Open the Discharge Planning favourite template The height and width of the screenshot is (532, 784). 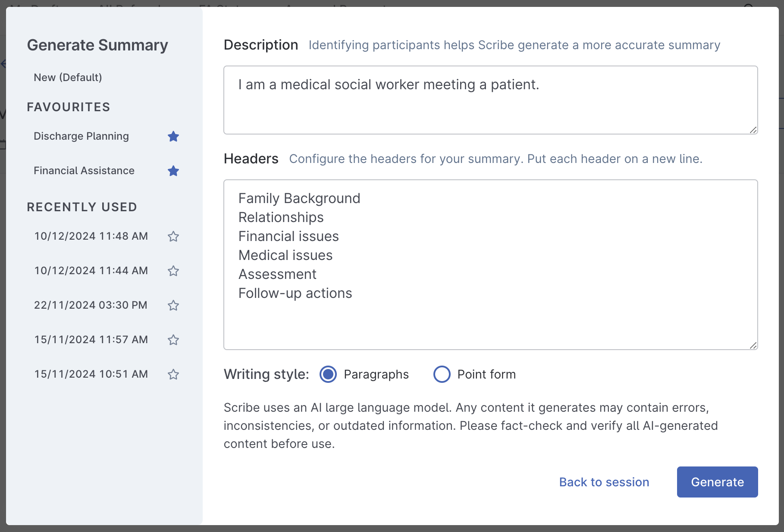81,136
